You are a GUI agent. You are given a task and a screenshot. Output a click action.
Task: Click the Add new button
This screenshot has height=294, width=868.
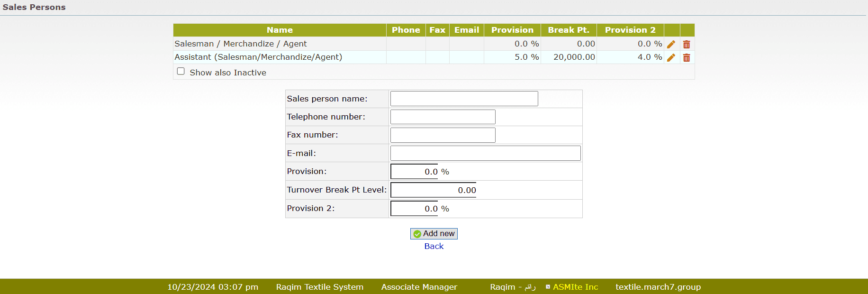434,234
